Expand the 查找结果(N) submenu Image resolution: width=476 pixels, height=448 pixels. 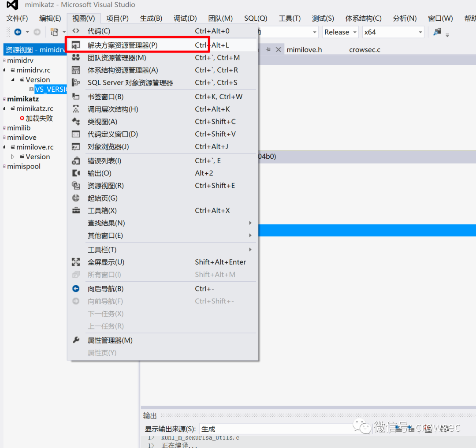pyautogui.click(x=250, y=223)
